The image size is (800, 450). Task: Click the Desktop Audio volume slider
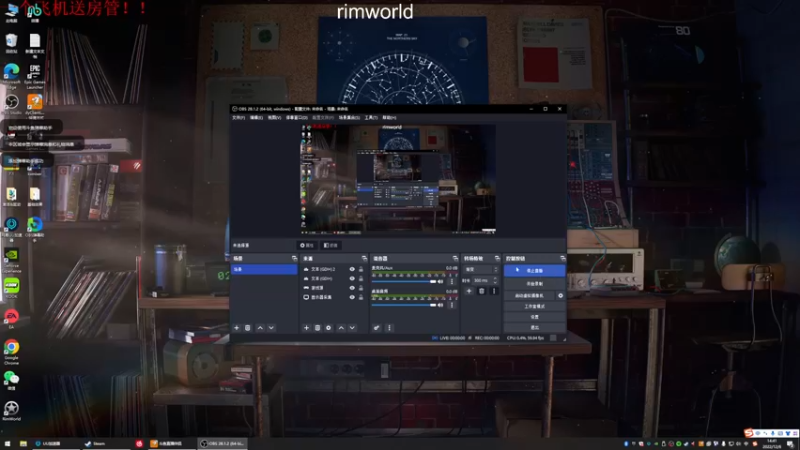click(x=404, y=305)
